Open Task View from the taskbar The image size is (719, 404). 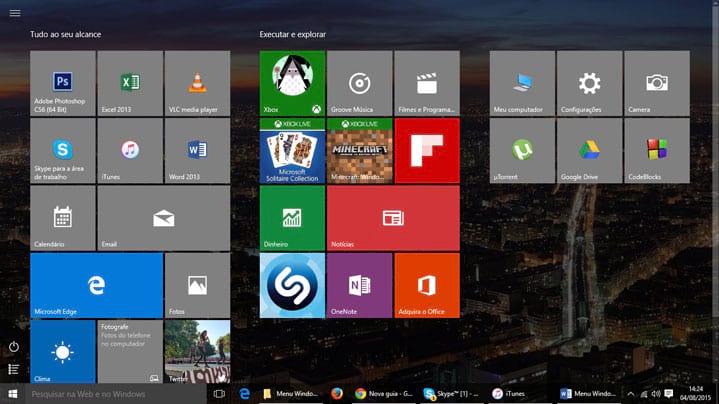pos(220,394)
